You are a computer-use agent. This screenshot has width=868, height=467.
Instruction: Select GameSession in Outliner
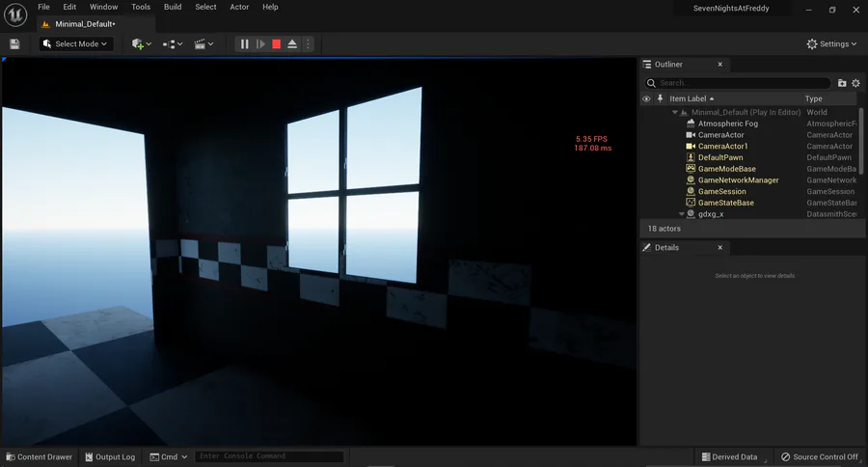coord(721,192)
